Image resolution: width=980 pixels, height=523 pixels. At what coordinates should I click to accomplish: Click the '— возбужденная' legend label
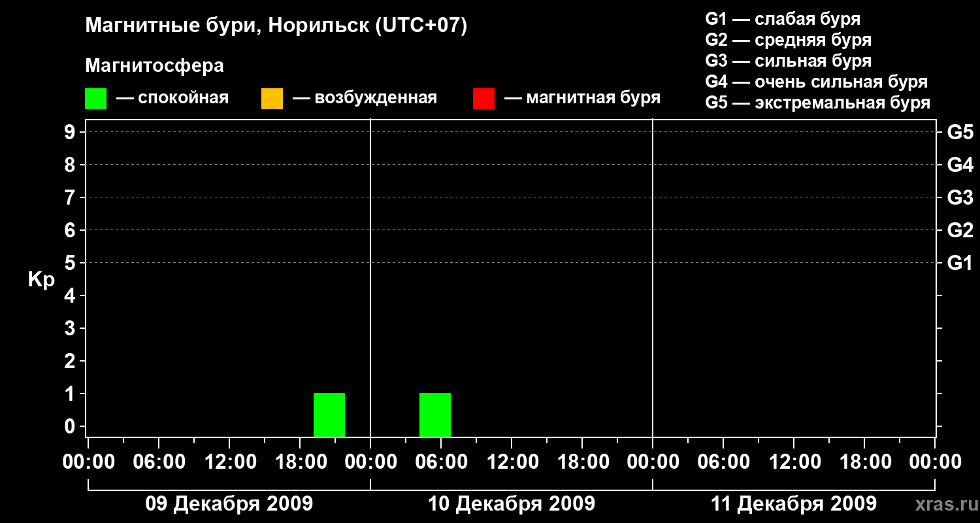365,98
